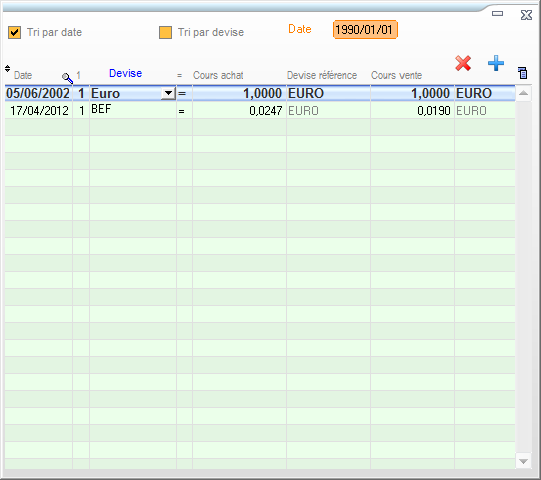Click scrollbar down arrow of the table
This screenshot has height=480, width=541.
coord(523,461)
